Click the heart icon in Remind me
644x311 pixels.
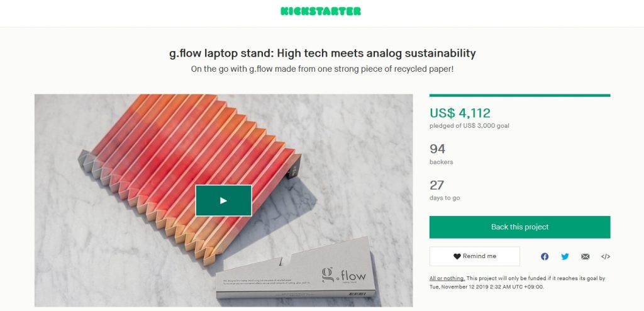457,256
